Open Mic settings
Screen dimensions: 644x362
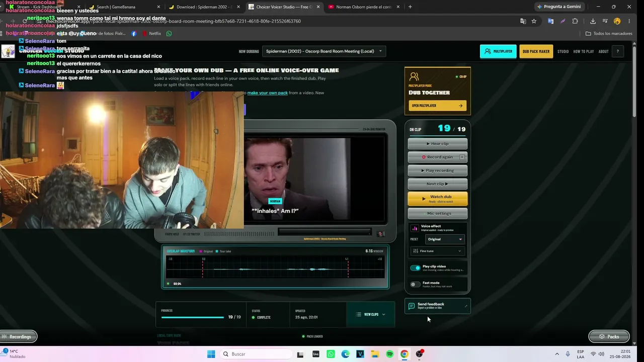tap(438, 213)
